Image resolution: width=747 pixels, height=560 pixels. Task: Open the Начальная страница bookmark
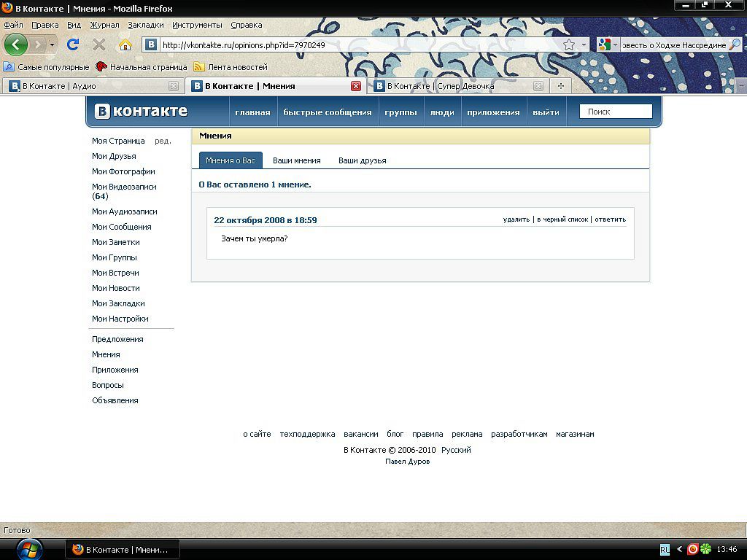tap(142, 67)
